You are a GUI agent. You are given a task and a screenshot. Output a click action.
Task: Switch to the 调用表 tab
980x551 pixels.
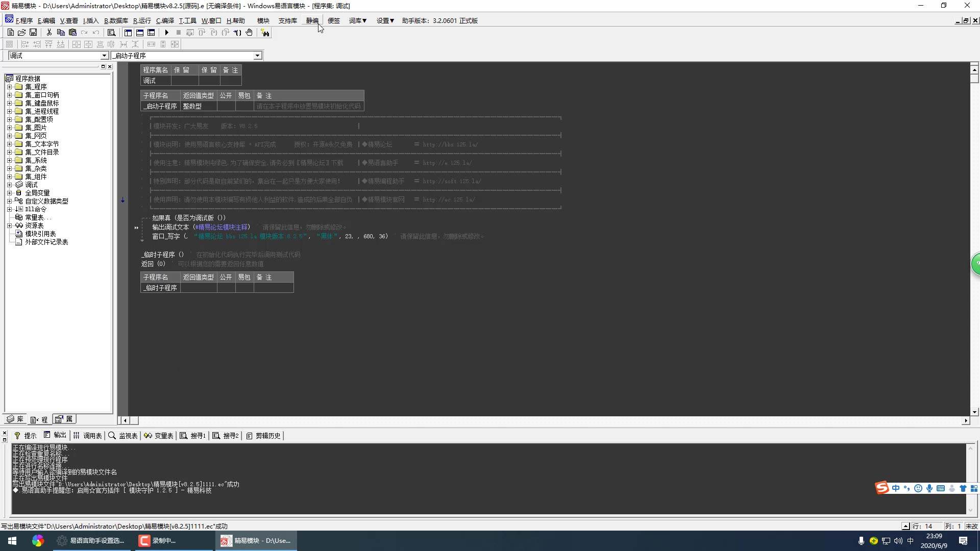[x=87, y=435]
